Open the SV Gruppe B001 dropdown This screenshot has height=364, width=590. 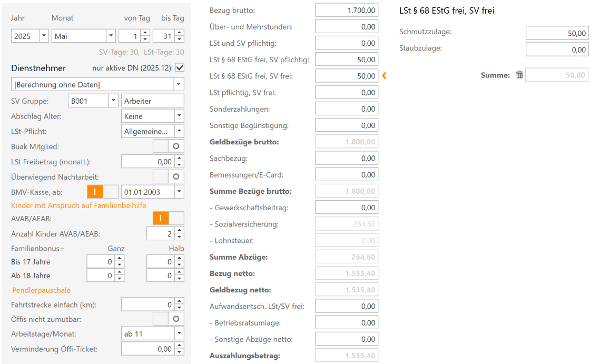(x=112, y=101)
